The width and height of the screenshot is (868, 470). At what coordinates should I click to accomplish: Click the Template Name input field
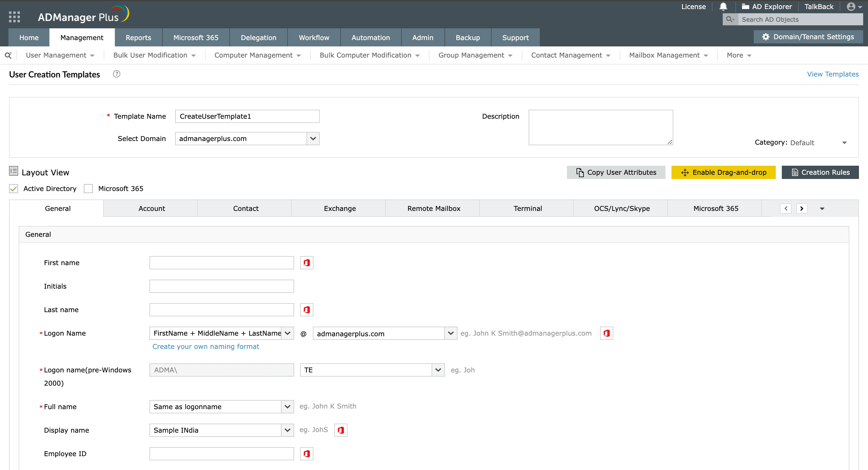tap(248, 116)
